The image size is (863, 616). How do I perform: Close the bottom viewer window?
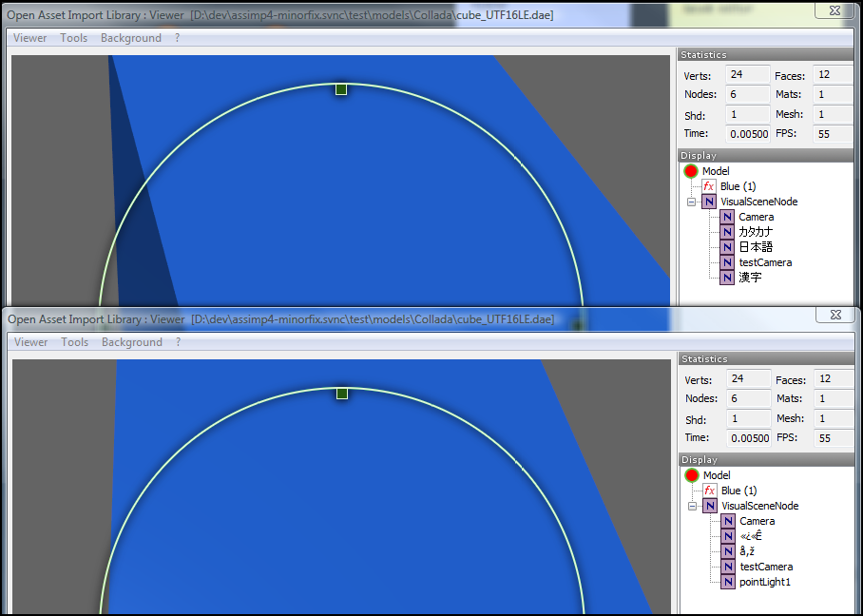click(834, 315)
